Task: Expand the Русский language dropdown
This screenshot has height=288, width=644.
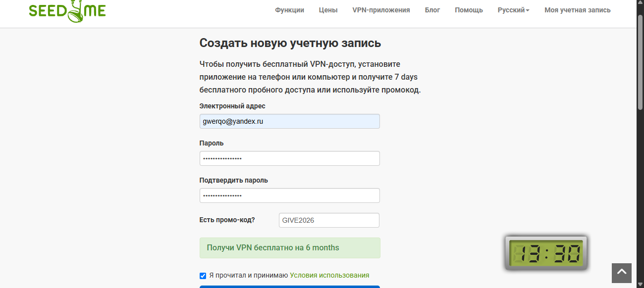Action: 513,10
